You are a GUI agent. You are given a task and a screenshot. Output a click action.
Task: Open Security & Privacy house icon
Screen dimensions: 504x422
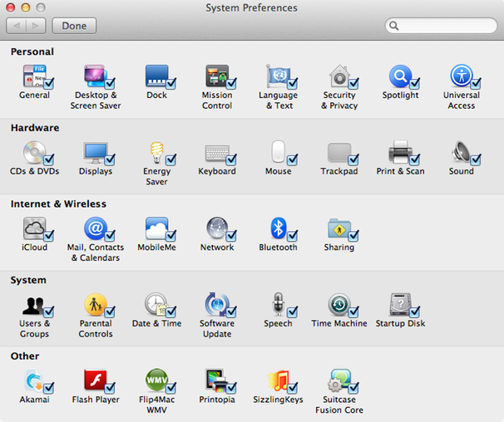pyautogui.click(x=339, y=76)
